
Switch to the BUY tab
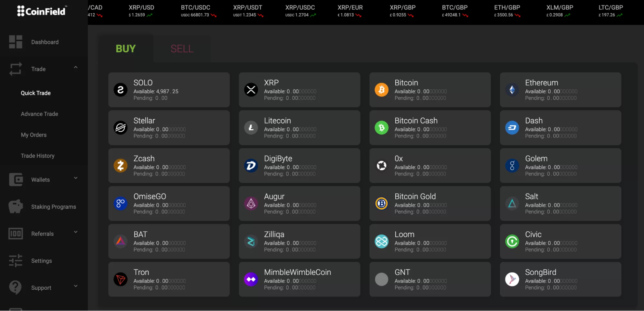126,49
